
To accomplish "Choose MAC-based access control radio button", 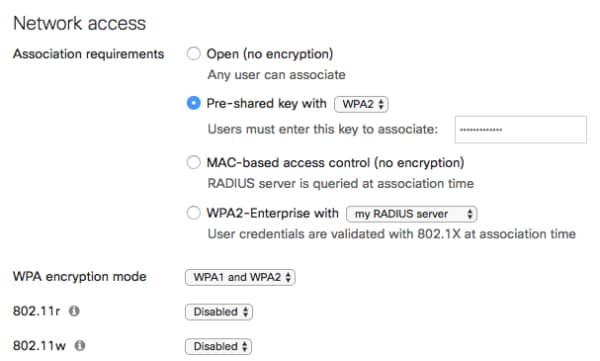I will [x=194, y=162].
